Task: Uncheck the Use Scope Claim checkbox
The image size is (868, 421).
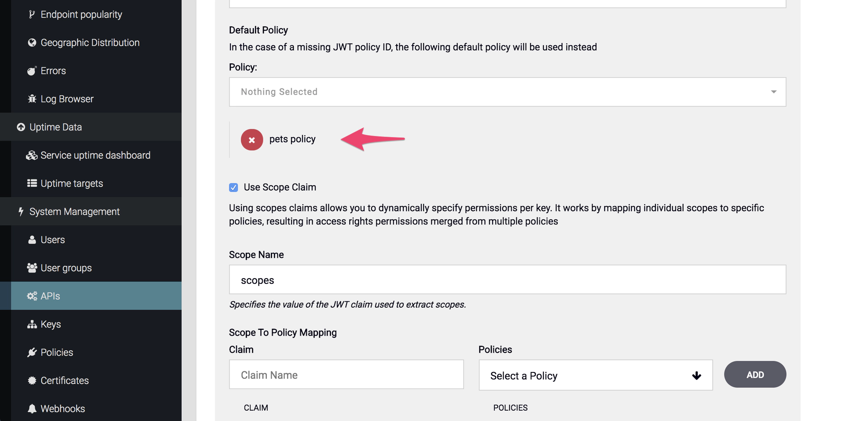Action: (x=233, y=187)
